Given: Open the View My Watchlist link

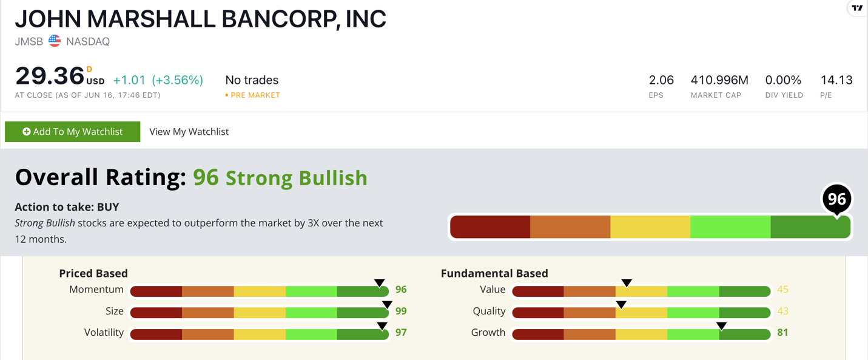Looking at the screenshot, I should tap(189, 132).
